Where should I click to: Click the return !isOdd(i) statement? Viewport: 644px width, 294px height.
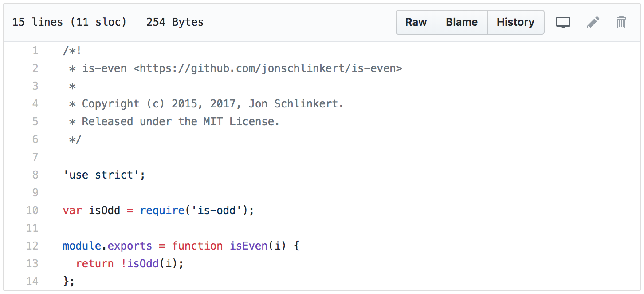coord(130,264)
